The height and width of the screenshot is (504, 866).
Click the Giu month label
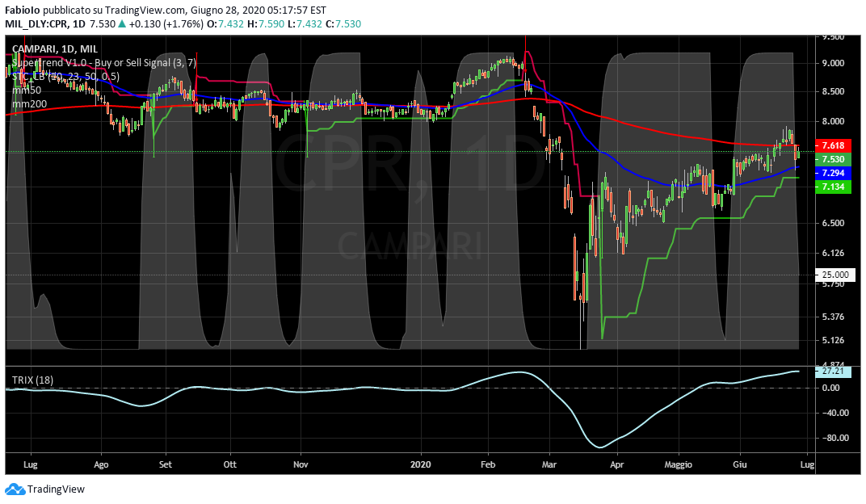[x=739, y=464]
